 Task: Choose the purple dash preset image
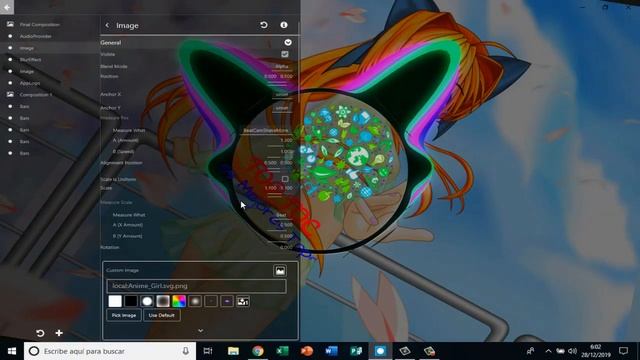pos(227,301)
